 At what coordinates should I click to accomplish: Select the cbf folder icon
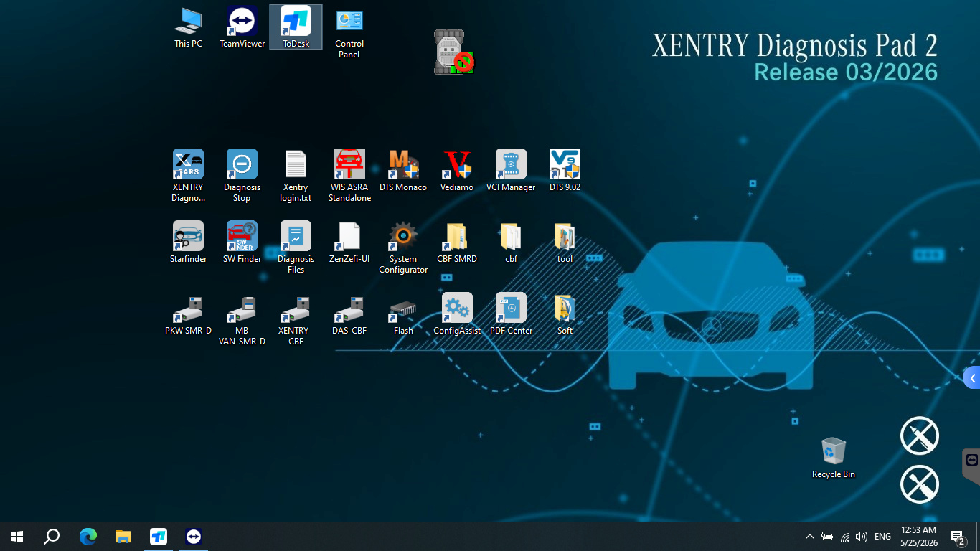pyautogui.click(x=511, y=242)
